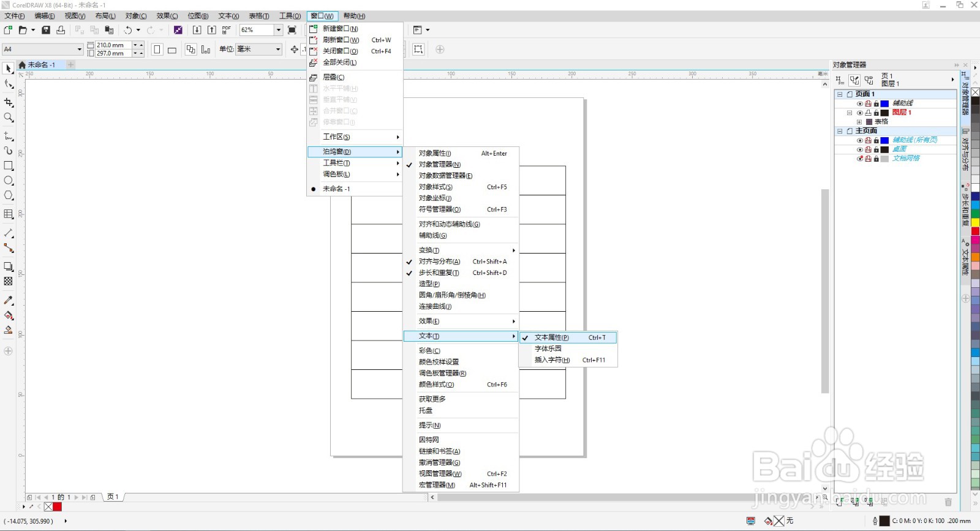The height and width of the screenshot is (531, 980).
Task: Select the Pick tool
Action: point(9,69)
